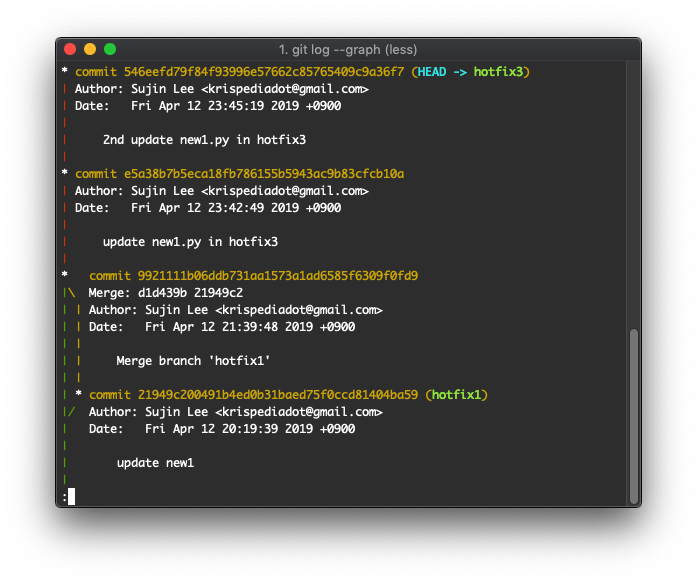Click commit hash 9921111b06ddb731aa1573a1ad6585f6309f0fd9

278,276
